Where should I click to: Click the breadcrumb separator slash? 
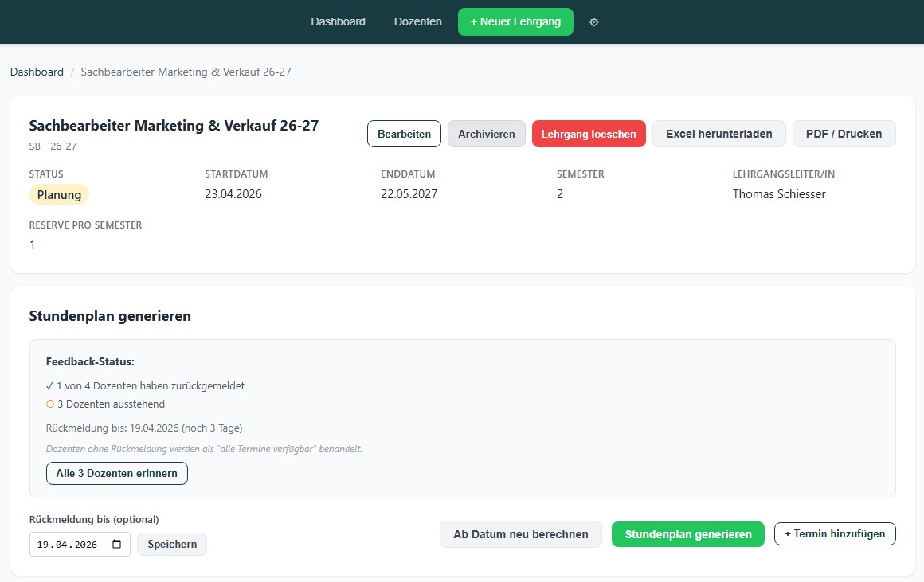click(x=72, y=72)
